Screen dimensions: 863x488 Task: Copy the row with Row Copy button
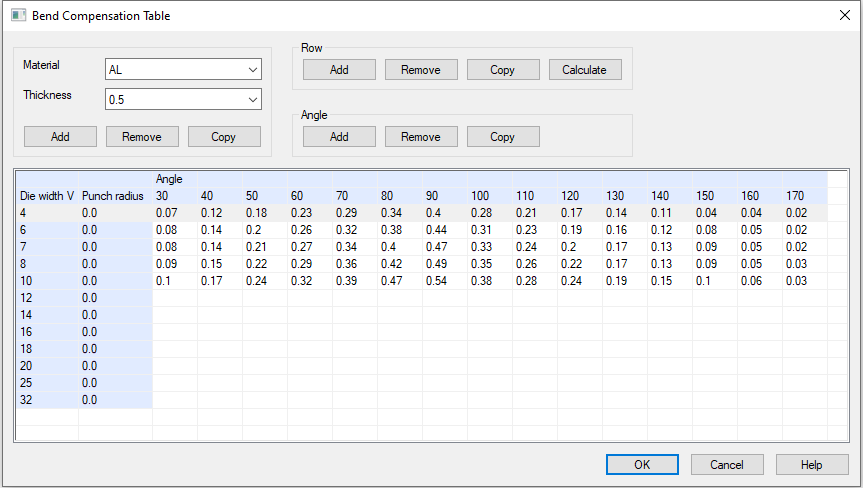coord(503,70)
